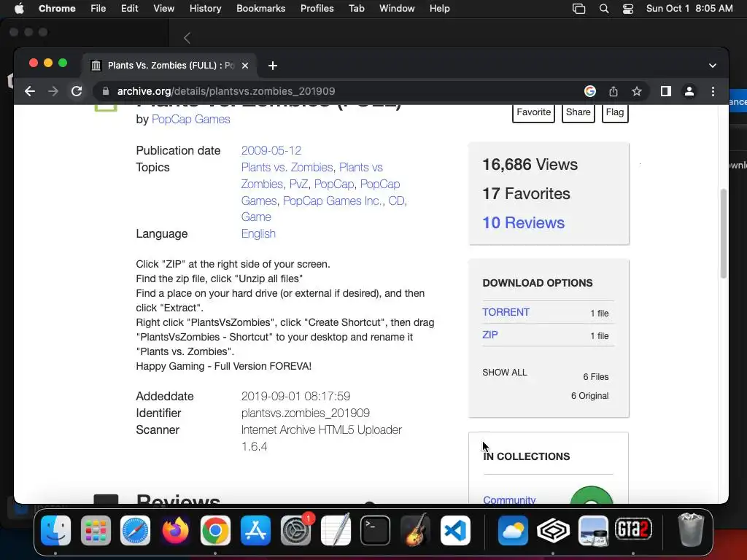747x560 pixels.
Task: Open the Trash in the Dock
Action: (x=691, y=529)
